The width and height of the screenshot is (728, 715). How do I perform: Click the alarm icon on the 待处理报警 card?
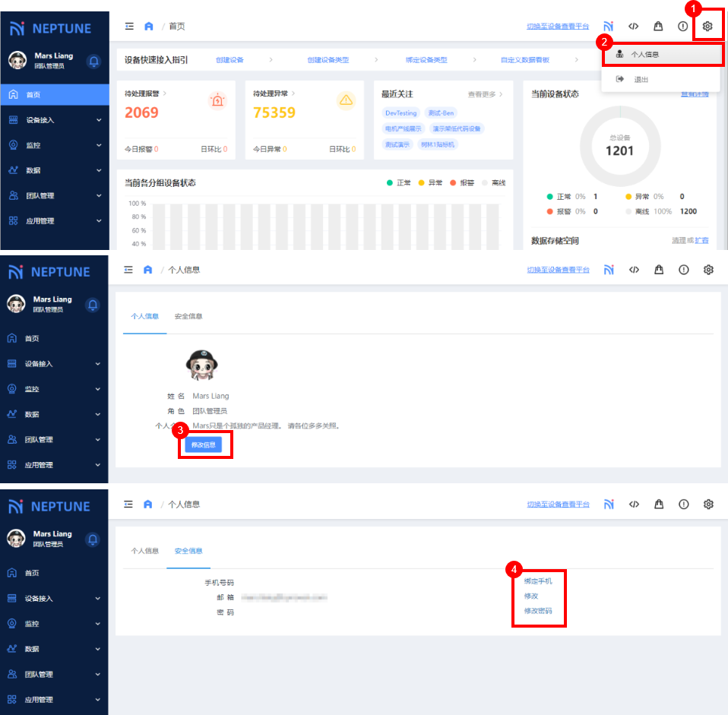(x=217, y=100)
